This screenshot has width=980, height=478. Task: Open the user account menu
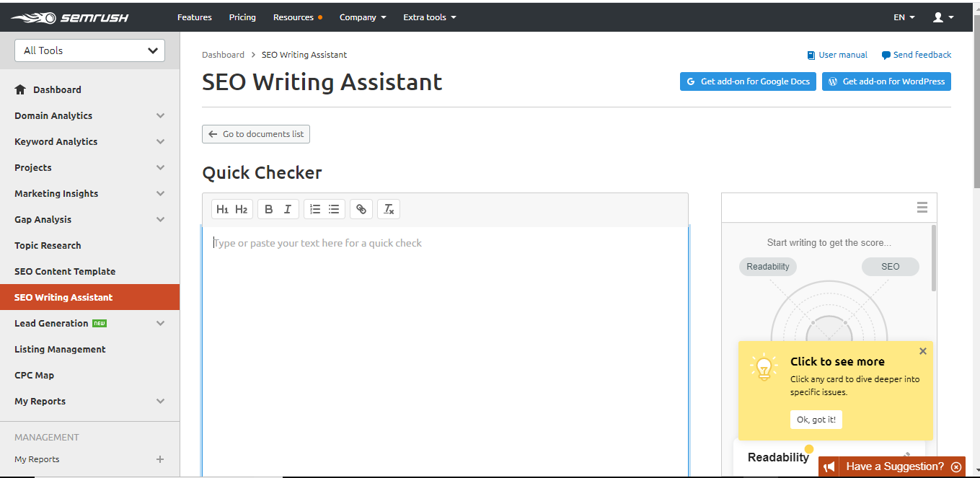(x=943, y=17)
